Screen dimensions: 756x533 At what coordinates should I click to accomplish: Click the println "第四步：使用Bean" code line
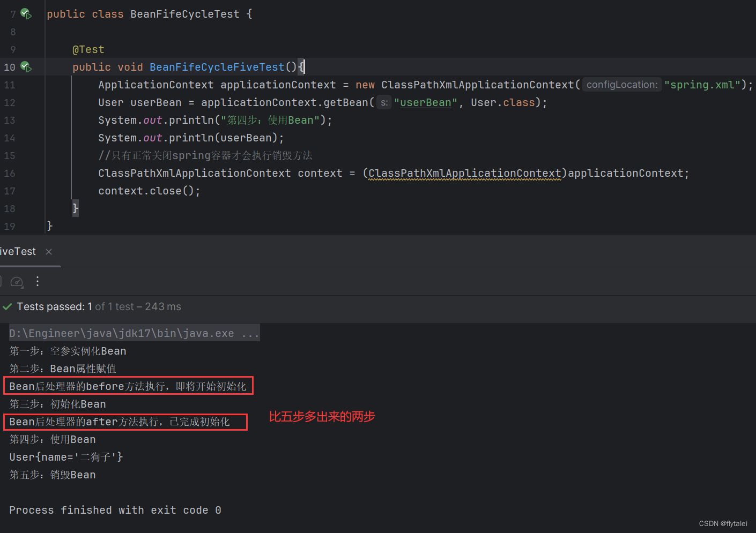215,120
